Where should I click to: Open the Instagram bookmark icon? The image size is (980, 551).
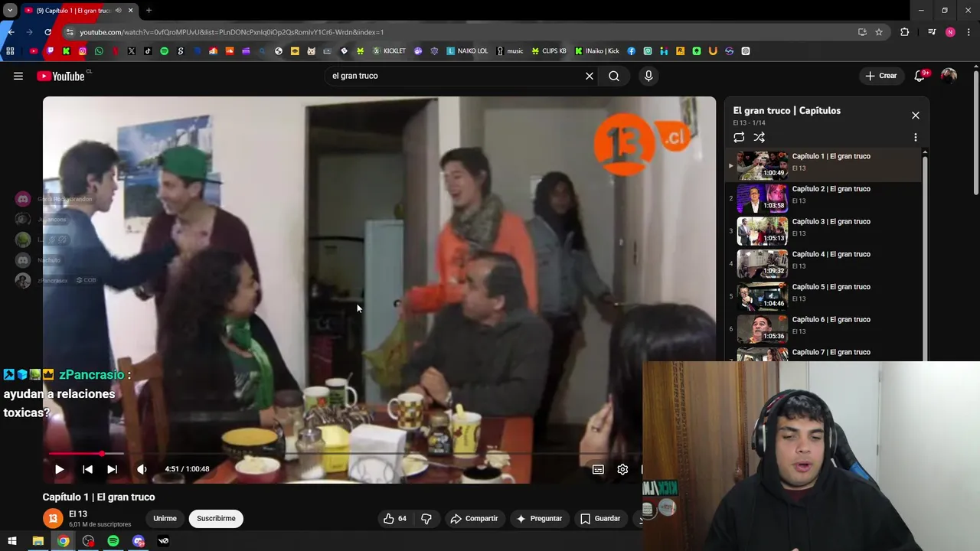[83, 51]
